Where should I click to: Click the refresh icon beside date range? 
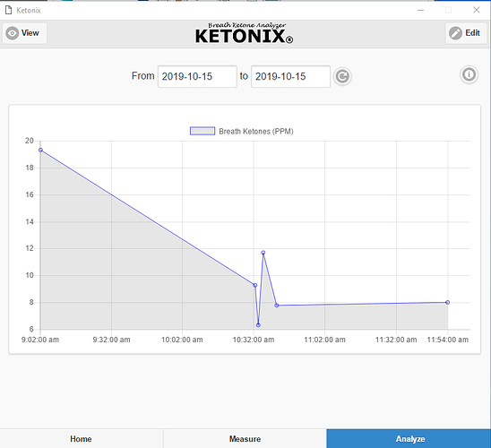point(342,76)
